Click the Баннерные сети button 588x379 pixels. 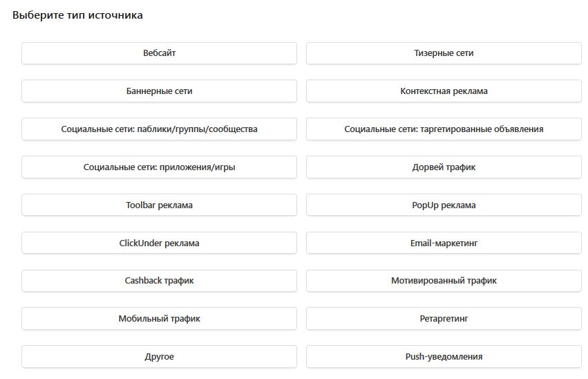tap(159, 91)
